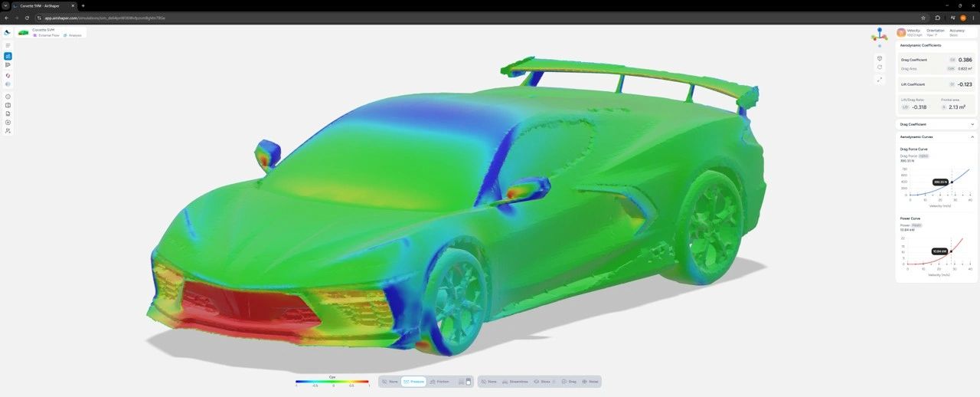Image resolution: width=980 pixels, height=397 pixels.
Task: Enable the Friction surface view
Action: 439,382
